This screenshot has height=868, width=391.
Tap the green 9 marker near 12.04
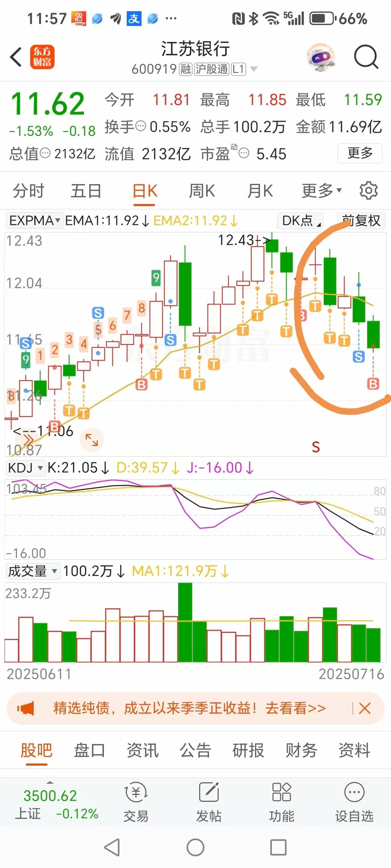pos(156,278)
